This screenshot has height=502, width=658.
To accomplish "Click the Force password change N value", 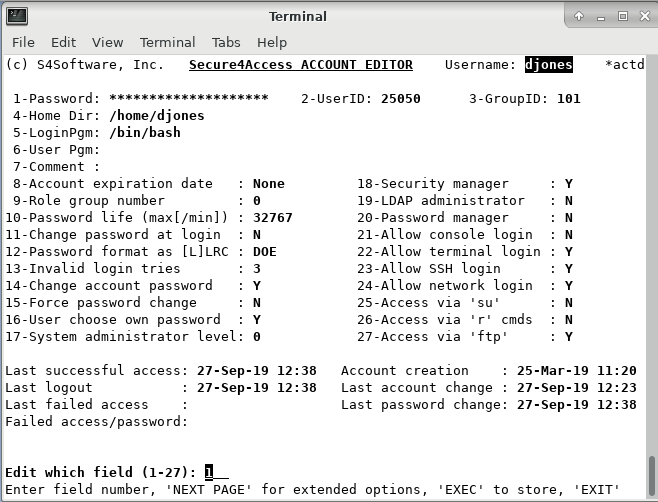I will tap(257, 303).
